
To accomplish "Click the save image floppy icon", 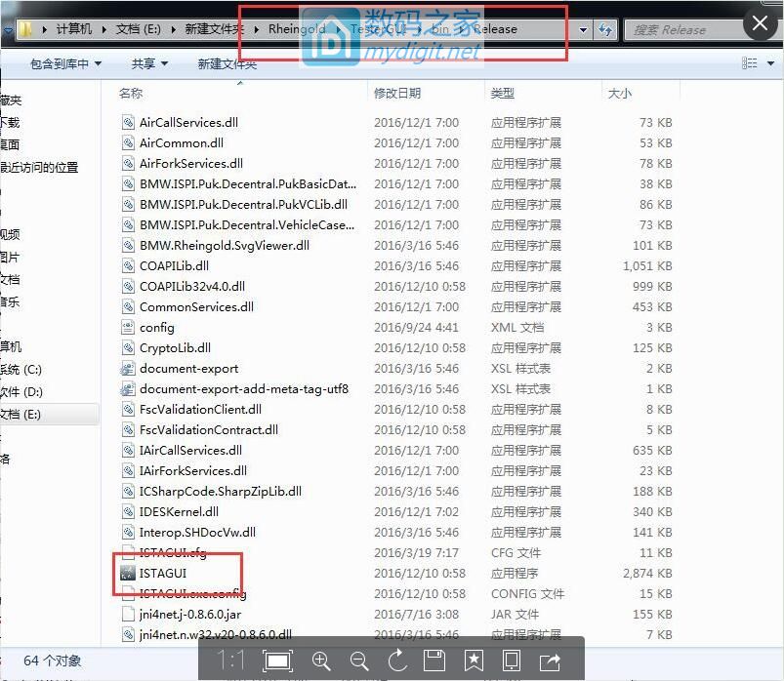I will click(x=434, y=661).
